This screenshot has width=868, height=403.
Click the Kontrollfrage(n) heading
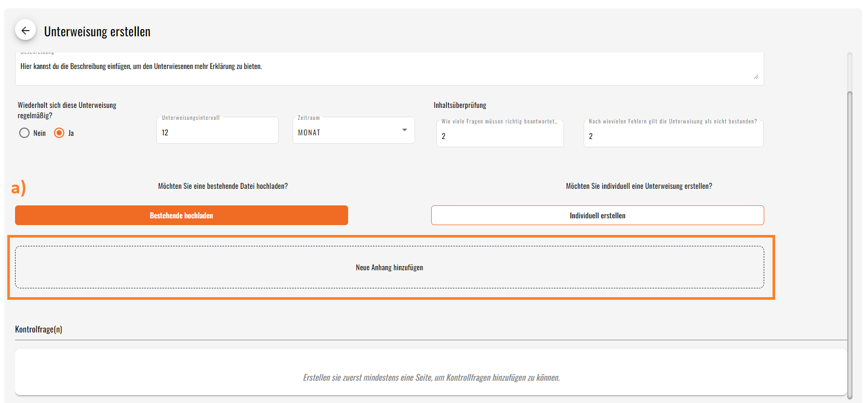click(39, 329)
